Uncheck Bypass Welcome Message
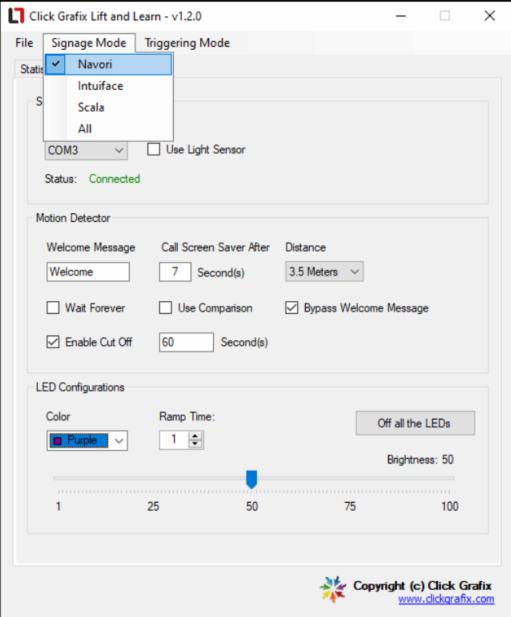Screen dimensions: 511x617 291,308
